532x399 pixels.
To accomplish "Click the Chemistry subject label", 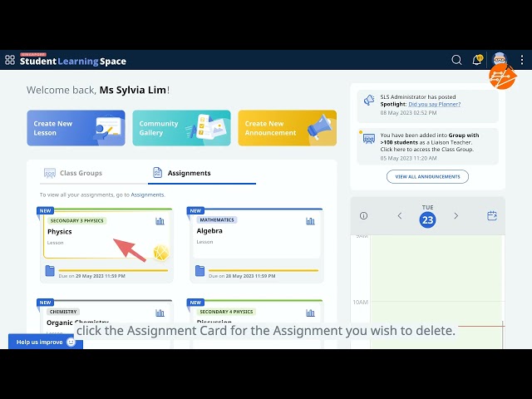I will (63, 312).
